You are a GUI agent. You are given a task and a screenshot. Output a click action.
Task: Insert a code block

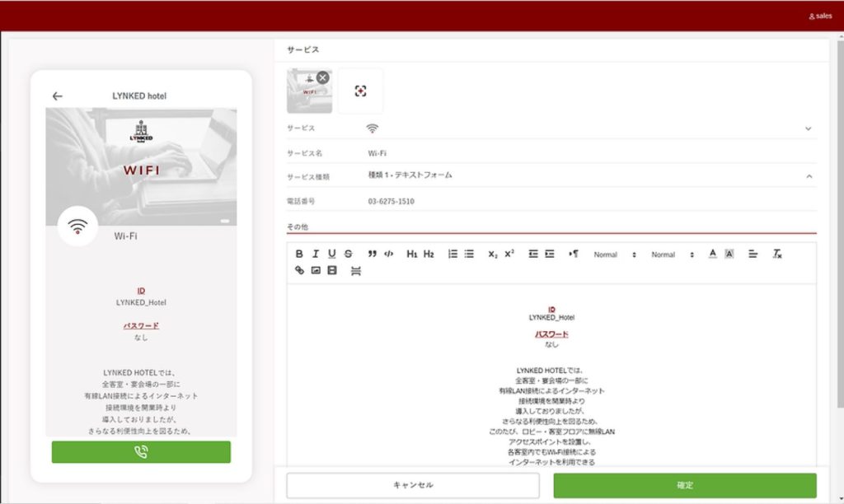389,254
